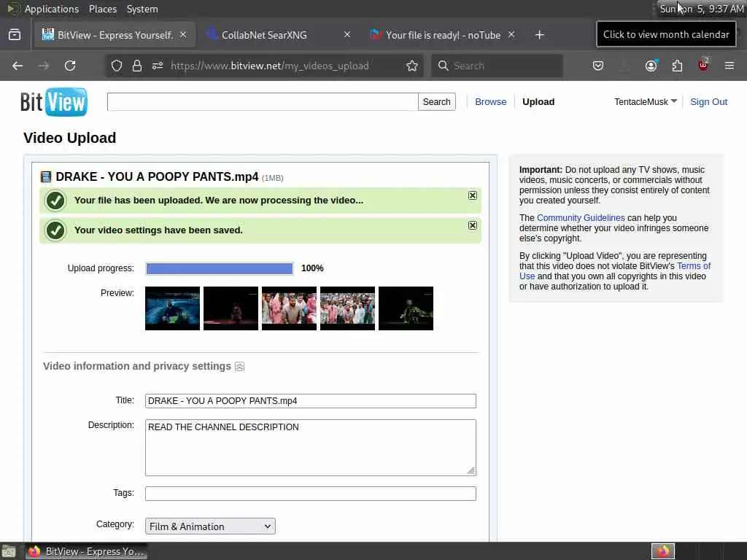Click the Video Upload heading text
Viewport: 747px width, 560px height.
pyautogui.click(x=69, y=138)
